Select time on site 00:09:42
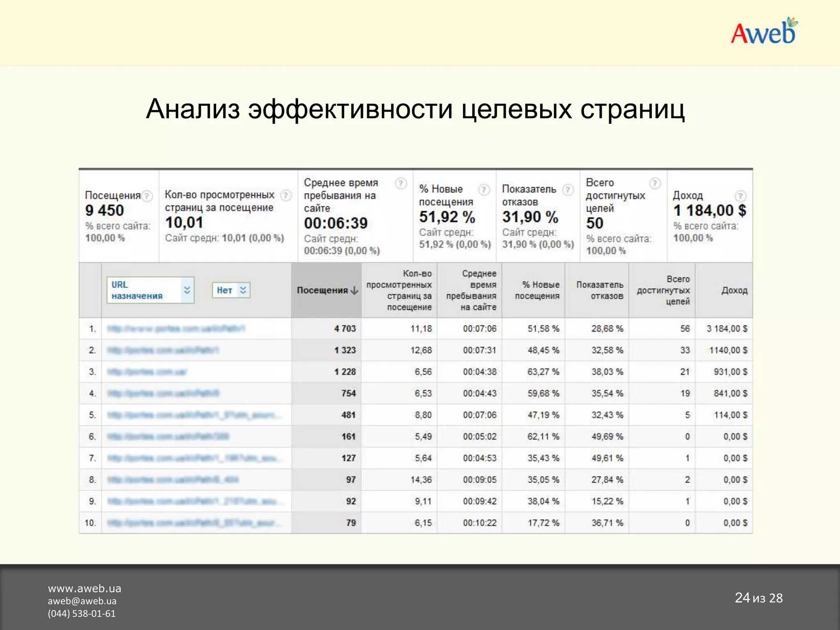 (480, 501)
